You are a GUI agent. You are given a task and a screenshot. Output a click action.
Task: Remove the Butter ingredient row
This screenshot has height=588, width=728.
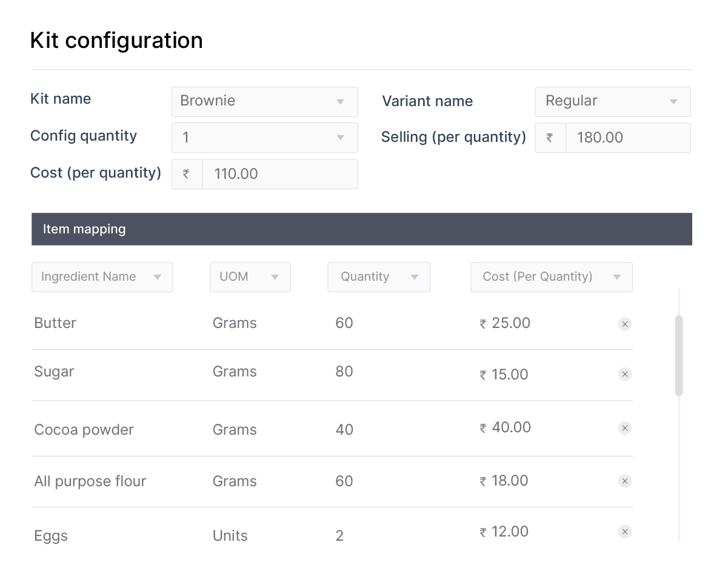point(625,324)
